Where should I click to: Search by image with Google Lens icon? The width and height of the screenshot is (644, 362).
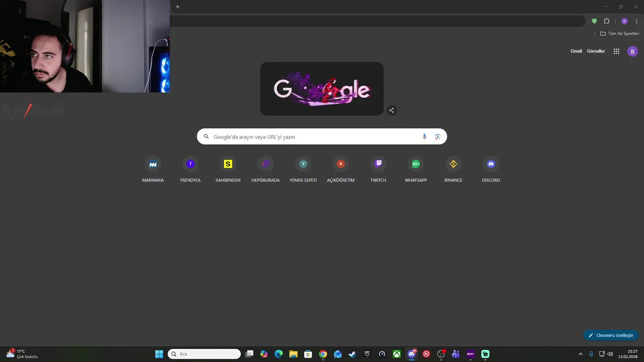click(x=438, y=137)
